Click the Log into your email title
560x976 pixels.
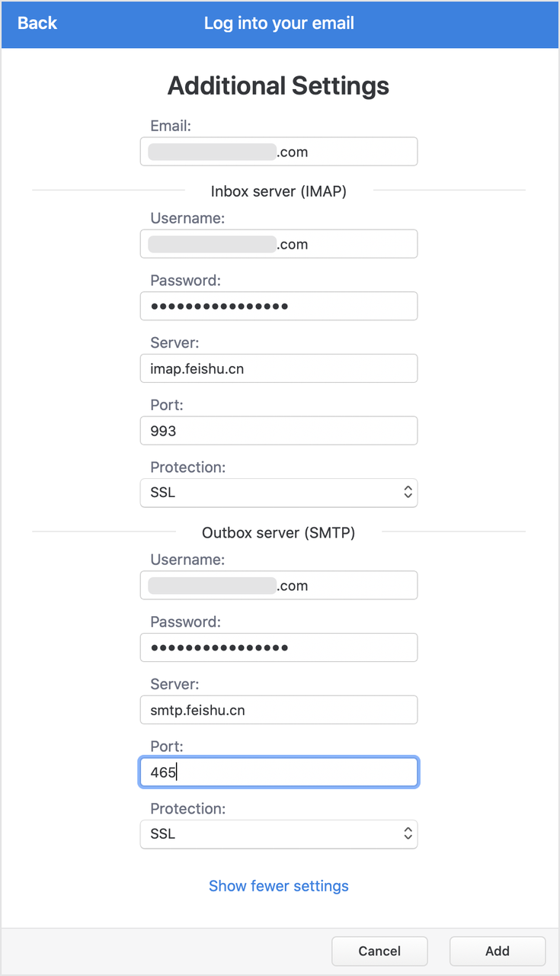(x=278, y=24)
